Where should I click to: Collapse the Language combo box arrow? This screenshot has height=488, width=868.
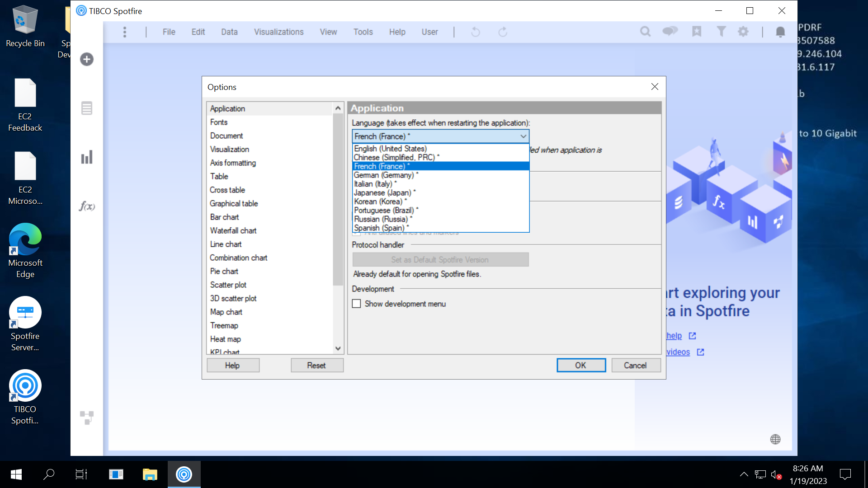pyautogui.click(x=523, y=136)
